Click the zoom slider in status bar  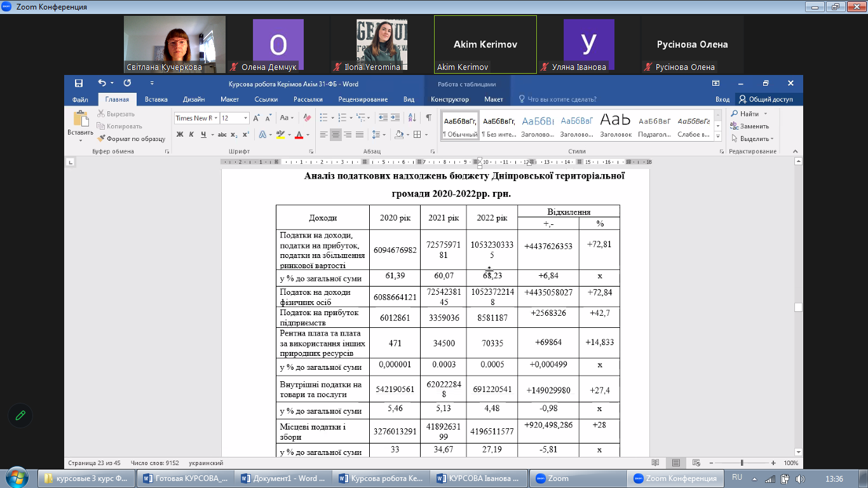pyautogui.click(x=742, y=463)
